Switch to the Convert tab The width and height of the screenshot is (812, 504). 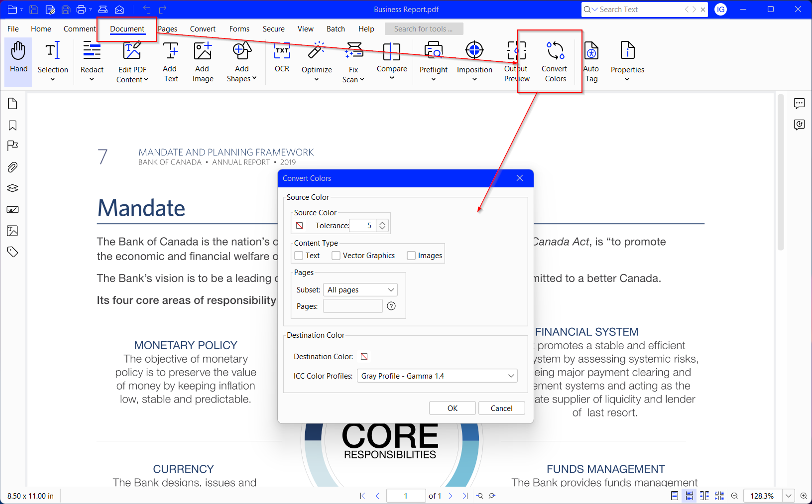tap(203, 29)
